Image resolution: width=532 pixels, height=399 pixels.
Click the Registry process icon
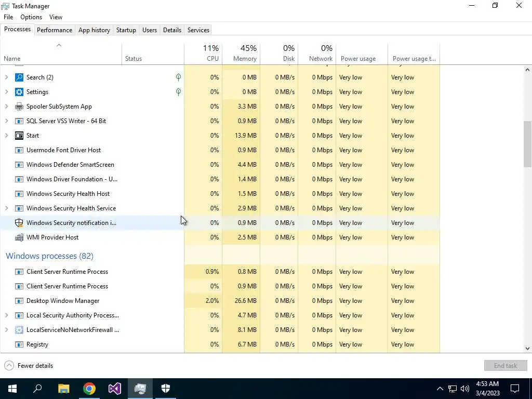click(19, 344)
